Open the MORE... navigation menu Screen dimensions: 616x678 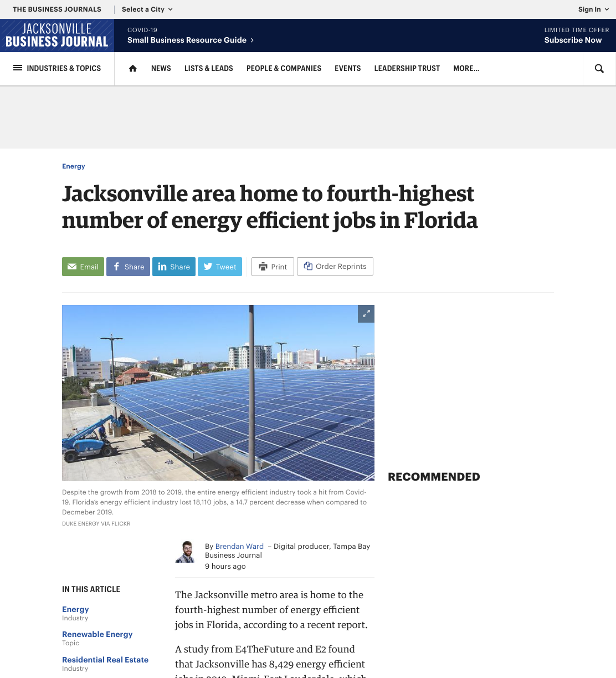pos(466,69)
